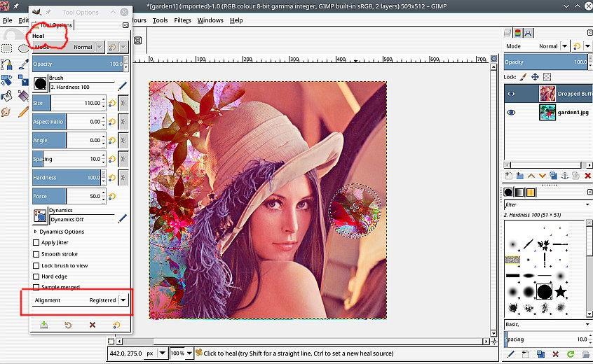Viewport: 593px width, 364px height.
Task: Adjust layer Opacity slider in Layers panel
Action: (546, 62)
